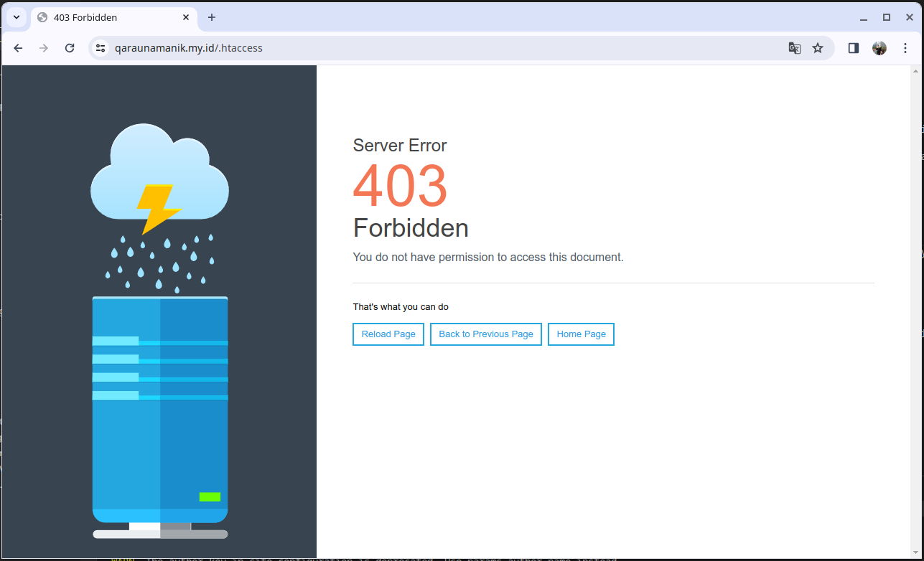Open the Chrome three-dot menu
Screen dimensions: 924x561
coord(905,48)
